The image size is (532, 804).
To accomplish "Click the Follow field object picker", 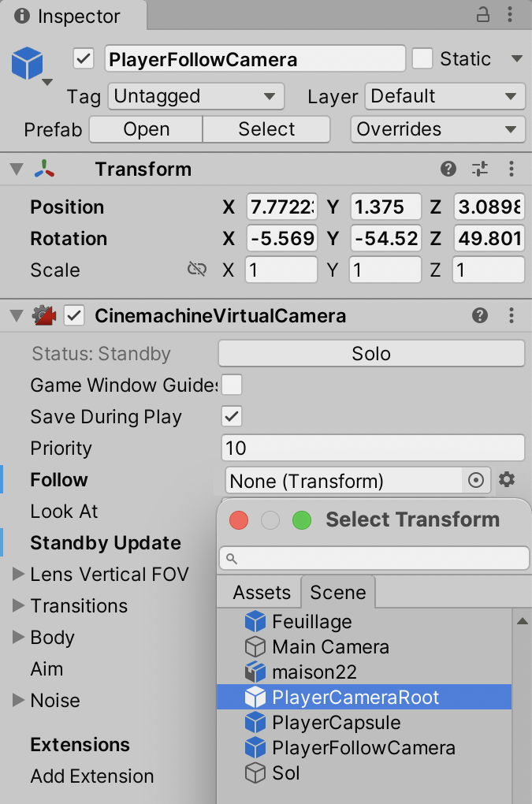I will (476, 480).
